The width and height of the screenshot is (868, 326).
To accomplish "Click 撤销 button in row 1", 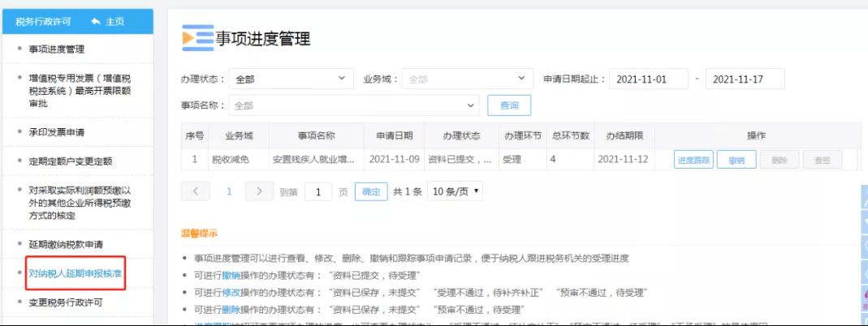I will 736,160.
